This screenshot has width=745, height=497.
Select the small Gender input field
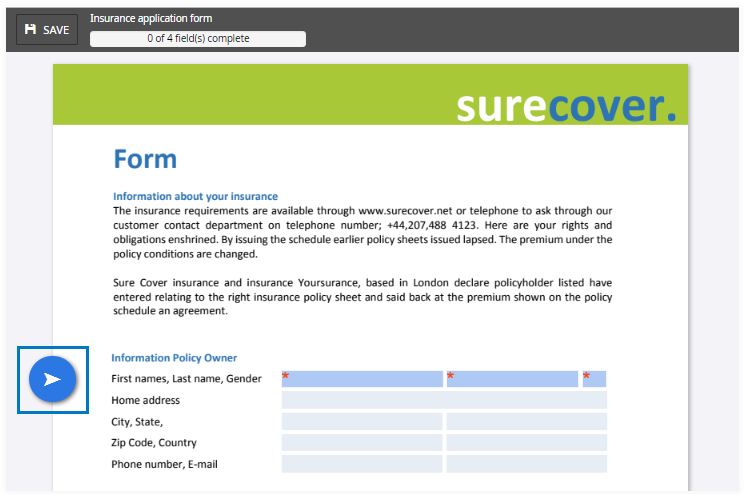[595, 379]
